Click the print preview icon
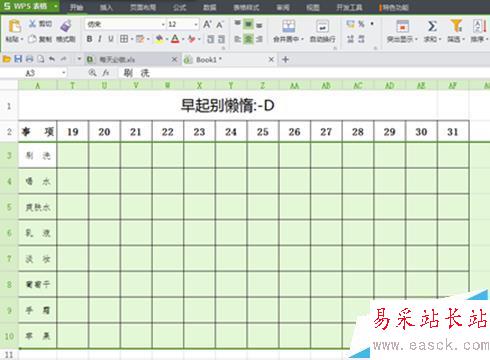 pos(41,59)
